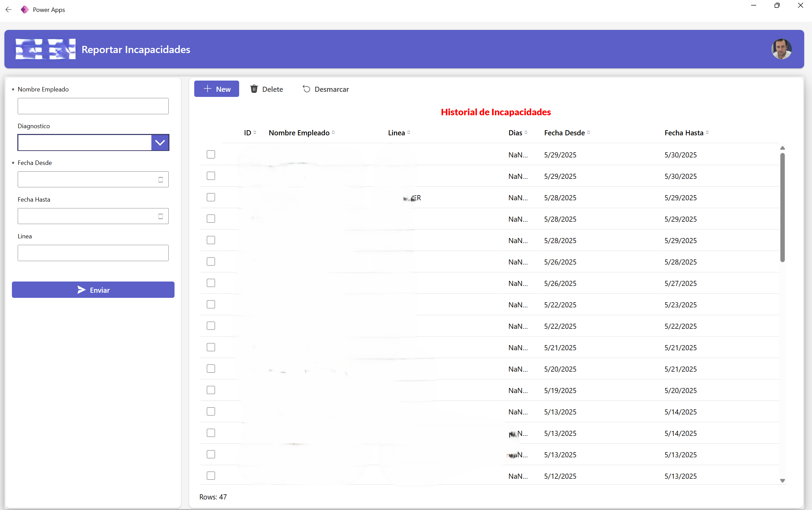Screen dimensions: 812x510
Task: Open calendar picker for Fecha Desde field
Action: (x=161, y=180)
